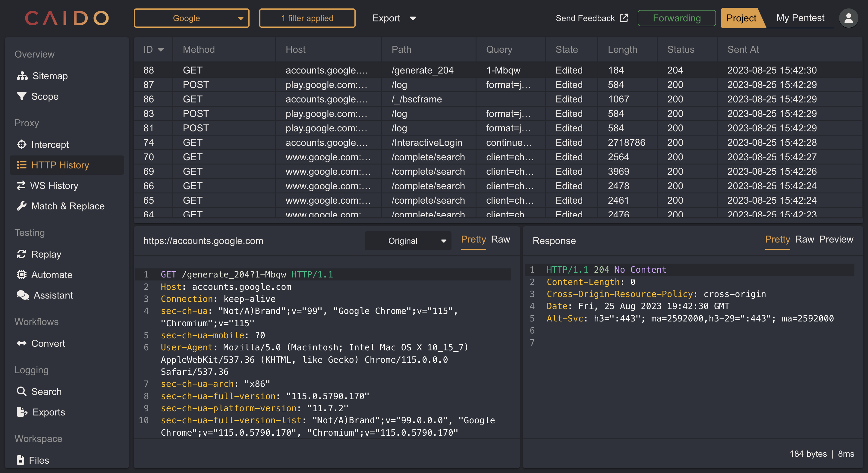Click the Search icon under Logging section

coord(22,391)
